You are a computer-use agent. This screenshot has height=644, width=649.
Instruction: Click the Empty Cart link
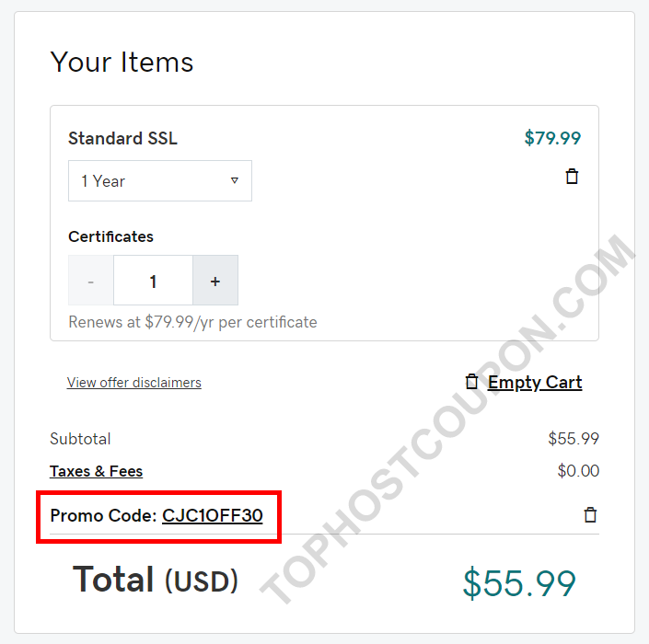click(535, 382)
